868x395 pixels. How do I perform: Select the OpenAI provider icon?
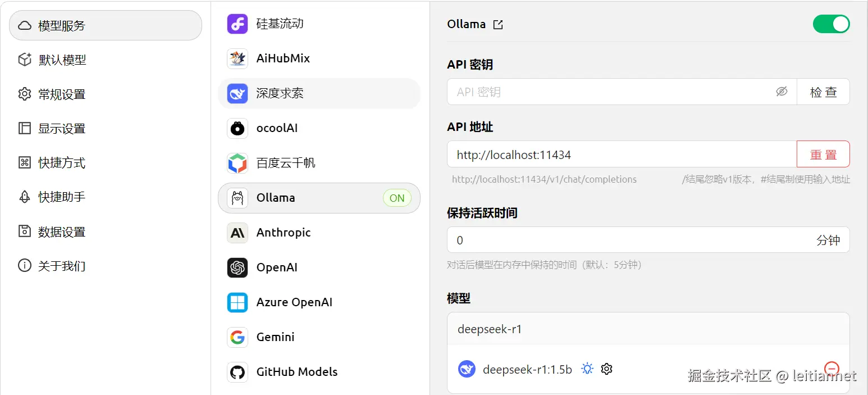click(x=237, y=267)
